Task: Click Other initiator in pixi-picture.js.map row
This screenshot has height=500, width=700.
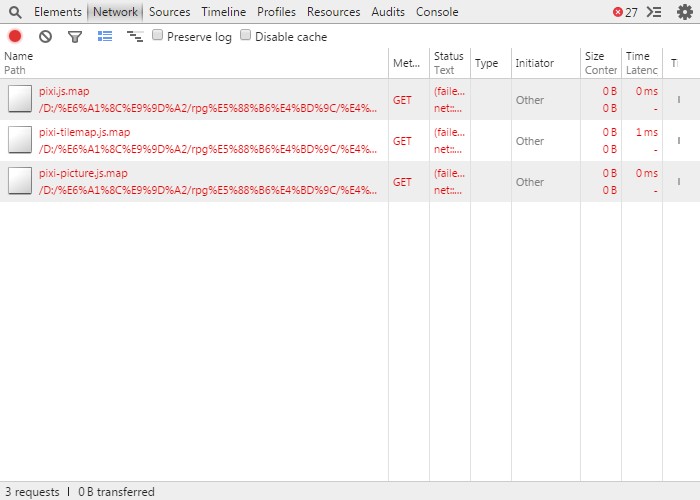Action: (x=530, y=182)
